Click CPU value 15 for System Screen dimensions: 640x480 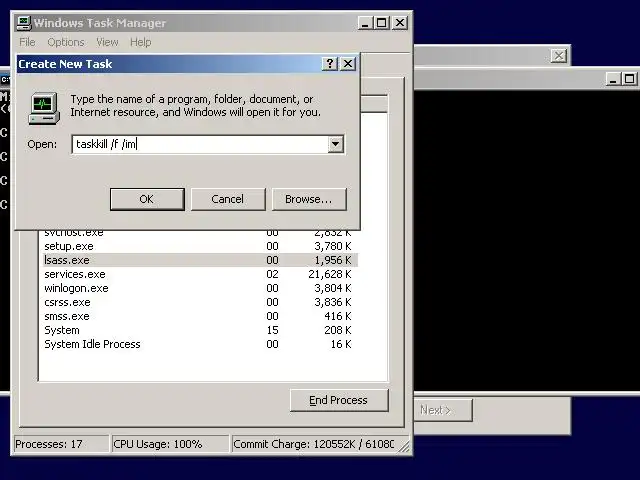[272, 330]
